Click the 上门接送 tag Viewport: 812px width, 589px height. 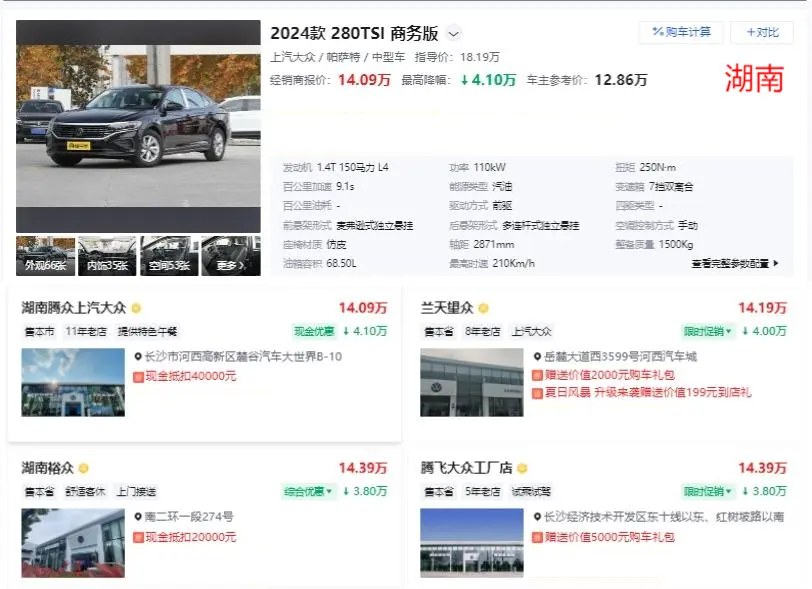[136, 492]
